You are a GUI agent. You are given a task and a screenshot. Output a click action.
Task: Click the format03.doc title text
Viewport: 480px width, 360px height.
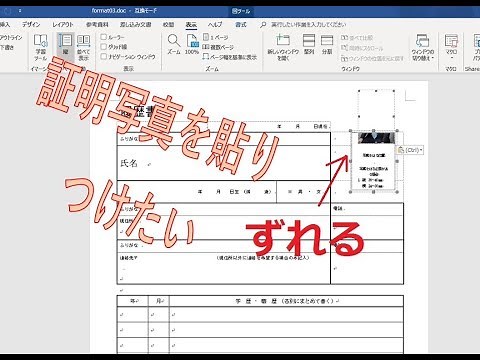109,11
